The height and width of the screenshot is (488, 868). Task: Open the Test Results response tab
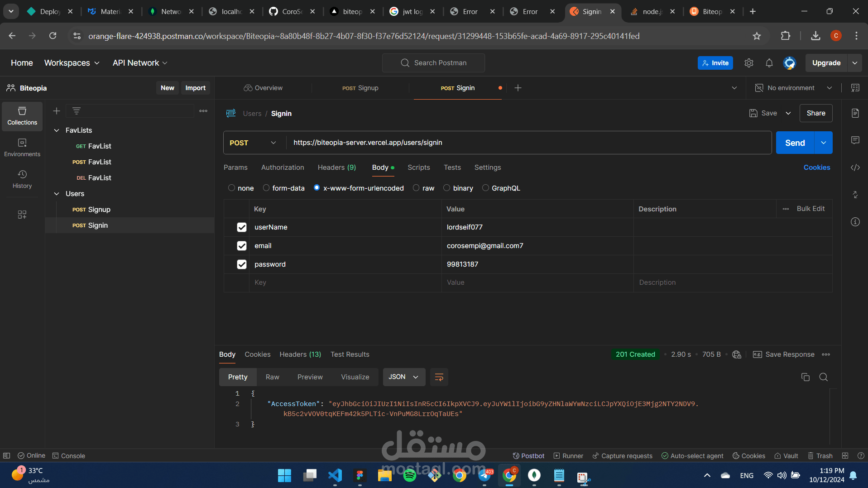(x=350, y=354)
